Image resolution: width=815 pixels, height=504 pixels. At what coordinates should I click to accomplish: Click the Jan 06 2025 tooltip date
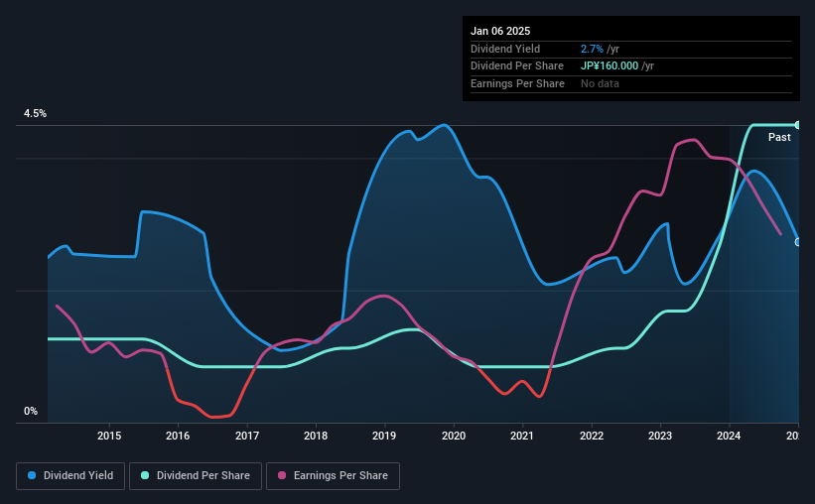click(x=500, y=31)
